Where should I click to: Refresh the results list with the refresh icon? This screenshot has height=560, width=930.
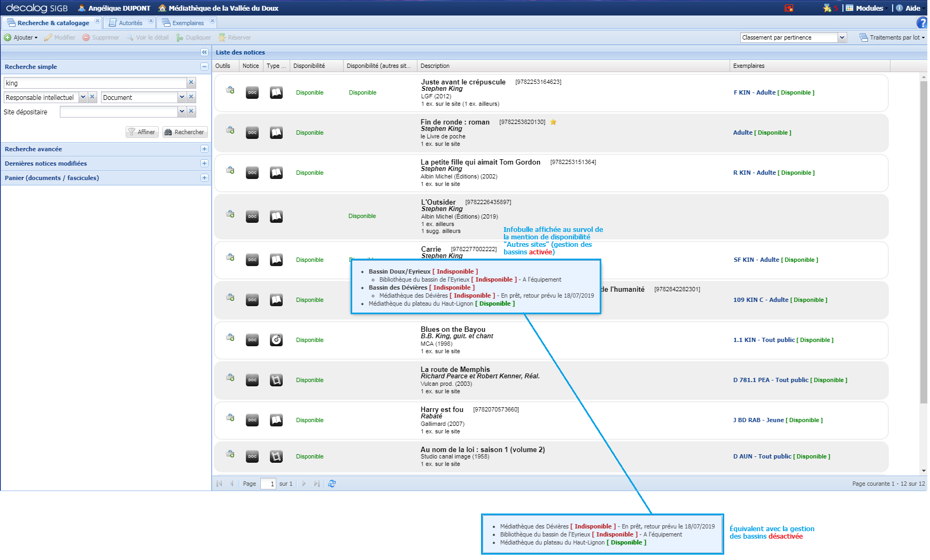tap(332, 484)
